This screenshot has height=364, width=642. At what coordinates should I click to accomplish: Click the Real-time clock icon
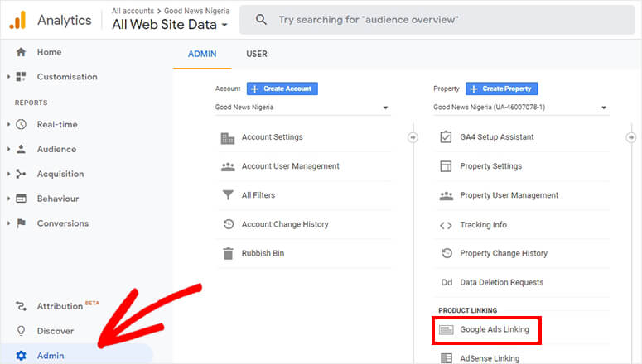click(21, 124)
